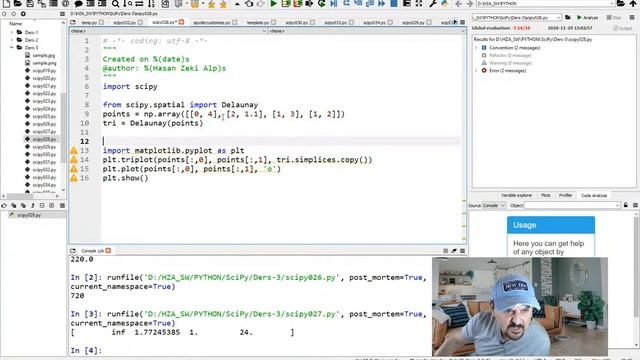Open the Code Analysis pane options menu
This screenshot has width=640, height=360.
click(632, 18)
